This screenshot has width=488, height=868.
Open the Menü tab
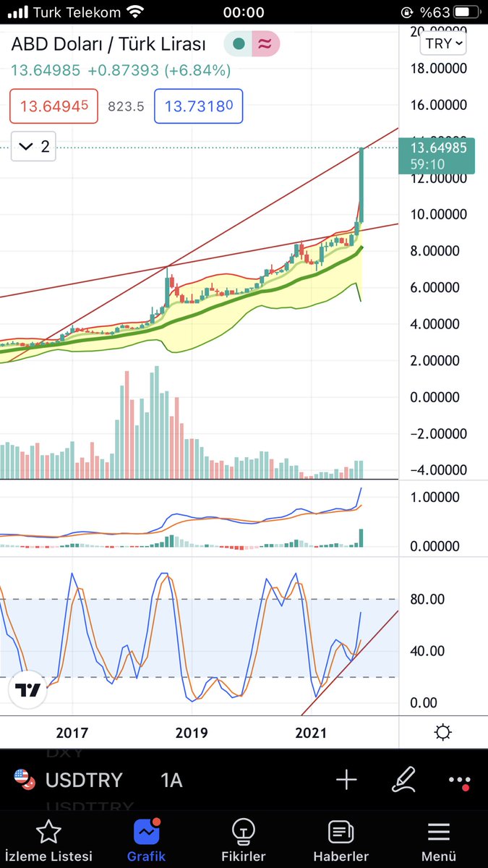click(439, 841)
